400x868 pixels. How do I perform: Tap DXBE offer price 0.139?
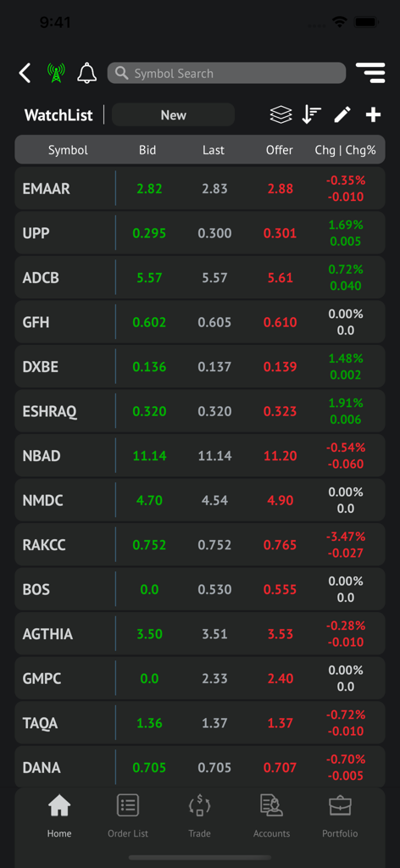click(281, 367)
